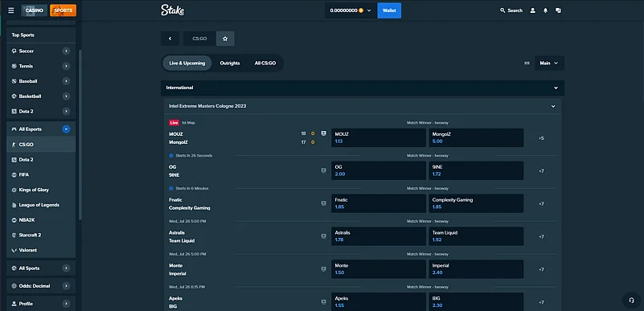Bet on MongolZ at 5.00
Image resolution: width=644 pixels, height=311 pixels.
tap(476, 138)
